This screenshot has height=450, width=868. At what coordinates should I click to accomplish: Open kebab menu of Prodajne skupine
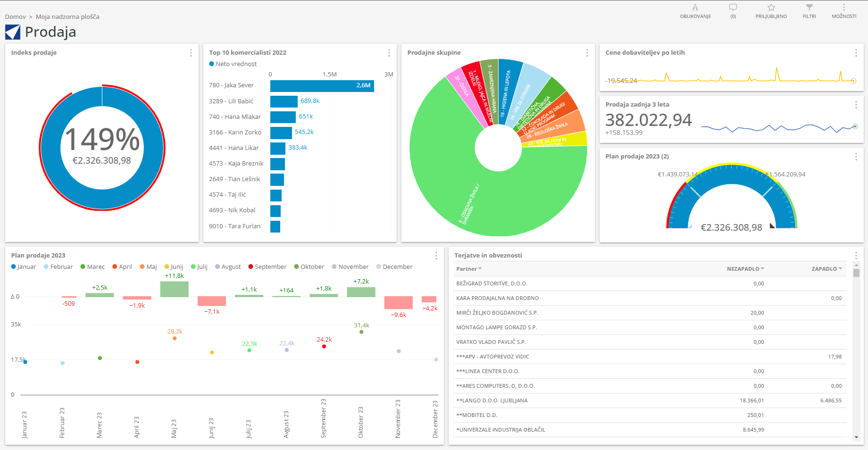[587, 53]
